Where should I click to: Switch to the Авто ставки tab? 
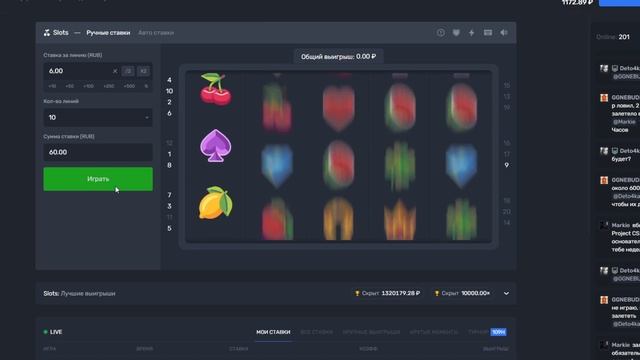click(156, 33)
